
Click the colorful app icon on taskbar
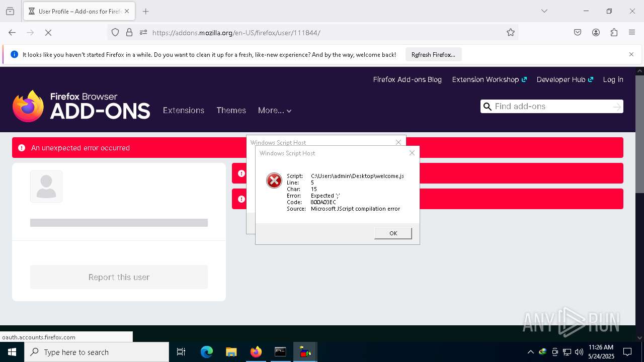[305, 352]
